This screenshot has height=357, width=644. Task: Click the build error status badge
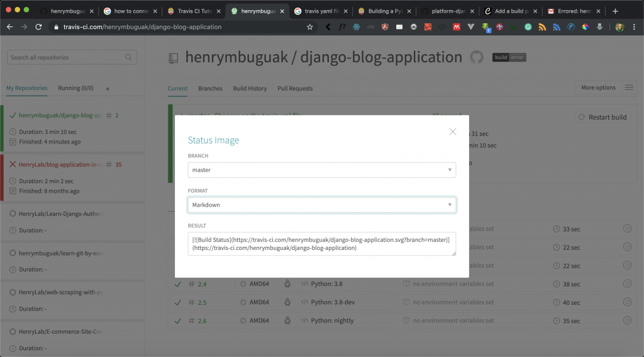pyautogui.click(x=509, y=57)
